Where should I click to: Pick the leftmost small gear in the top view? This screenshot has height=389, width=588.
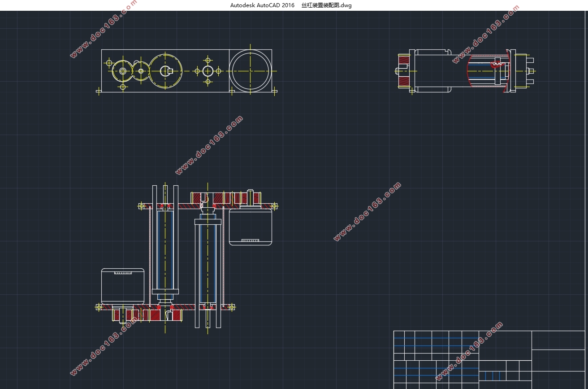point(122,71)
